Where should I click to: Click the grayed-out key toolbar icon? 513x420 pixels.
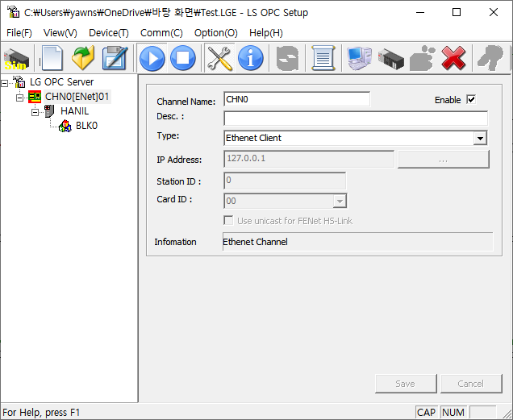click(490, 59)
